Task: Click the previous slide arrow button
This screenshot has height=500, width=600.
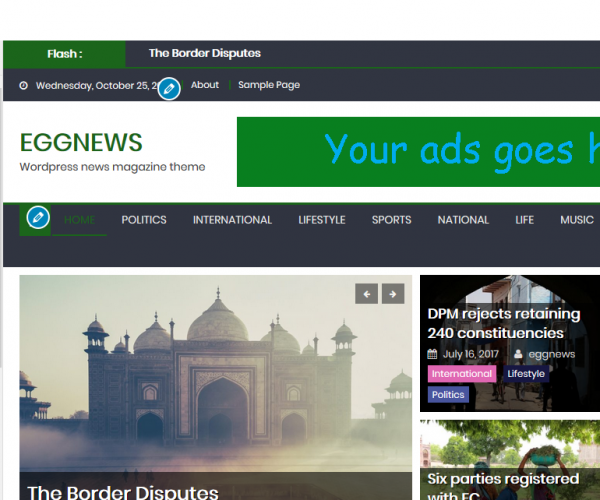Action: click(367, 293)
